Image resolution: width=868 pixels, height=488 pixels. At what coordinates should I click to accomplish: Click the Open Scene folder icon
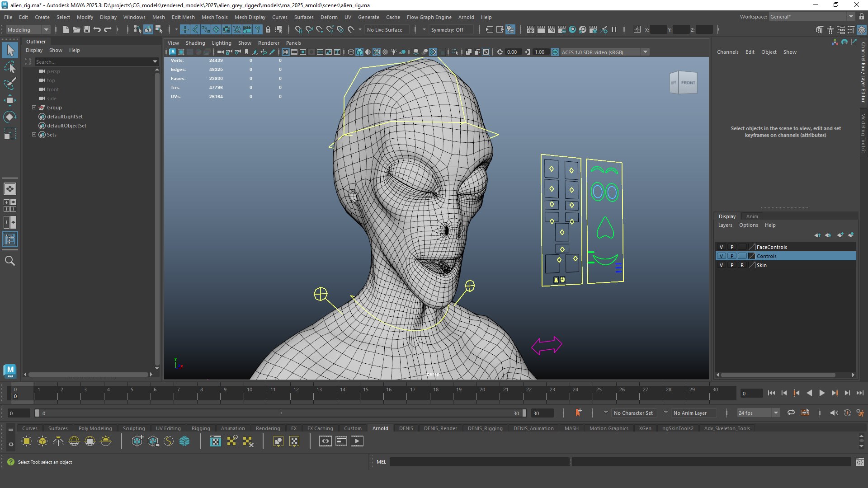pyautogui.click(x=76, y=29)
